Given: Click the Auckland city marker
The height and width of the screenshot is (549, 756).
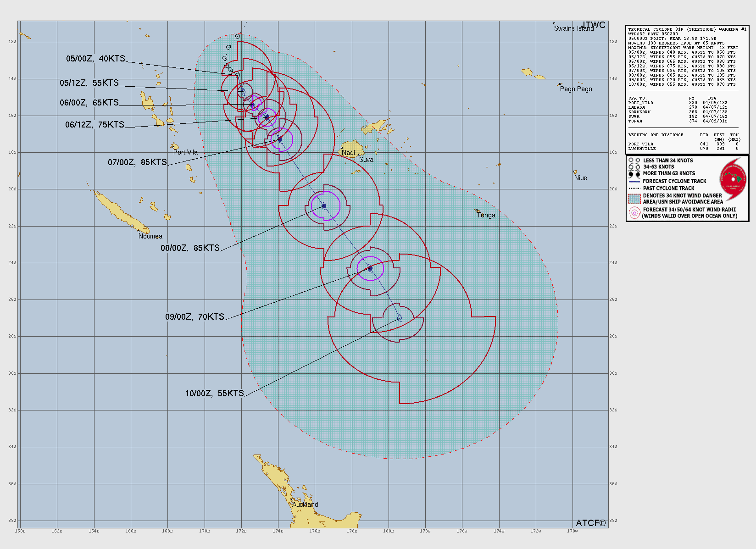Looking at the screenshot, I should click(x=291, y=499).
